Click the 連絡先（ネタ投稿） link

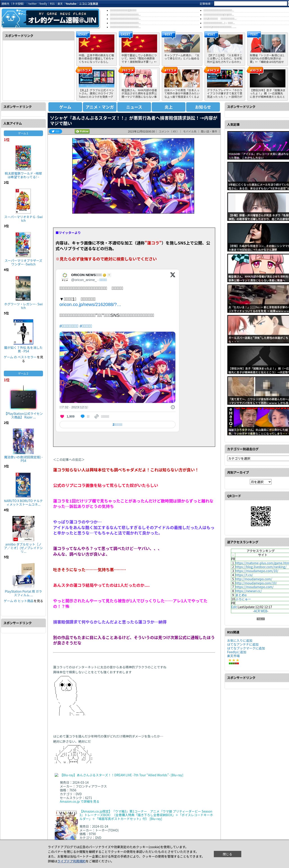click(x=13, y=4)
